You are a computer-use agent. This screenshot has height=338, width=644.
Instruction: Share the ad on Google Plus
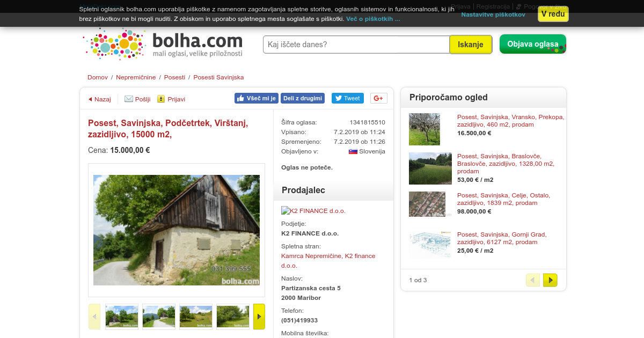pos(379,98)
